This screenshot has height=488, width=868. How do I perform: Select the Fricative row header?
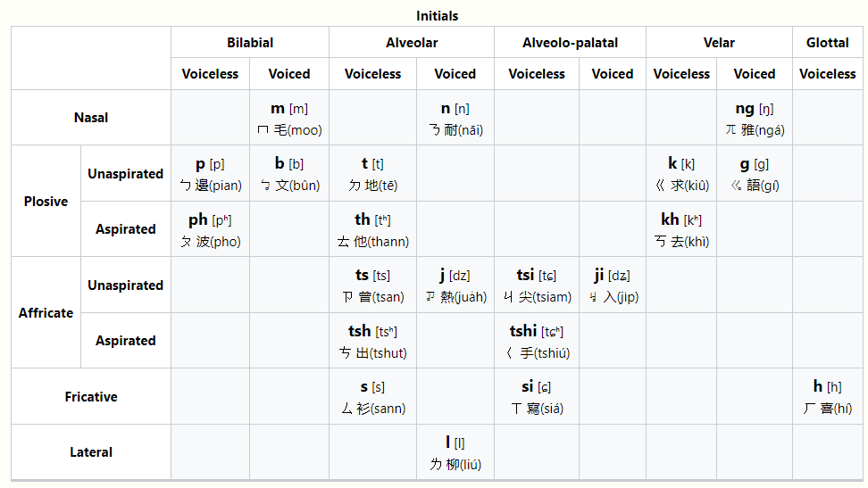coord(91,397)
